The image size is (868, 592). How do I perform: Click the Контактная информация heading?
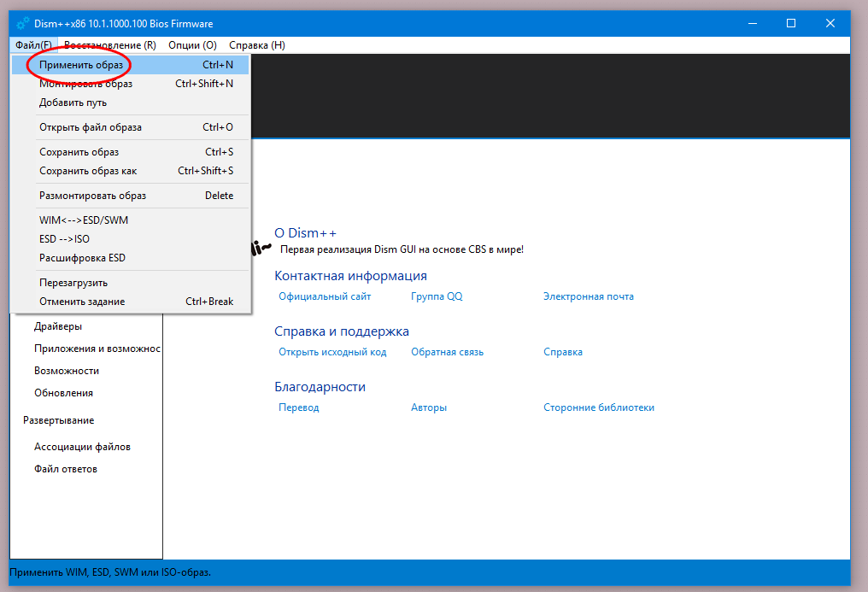click(351, 276)
